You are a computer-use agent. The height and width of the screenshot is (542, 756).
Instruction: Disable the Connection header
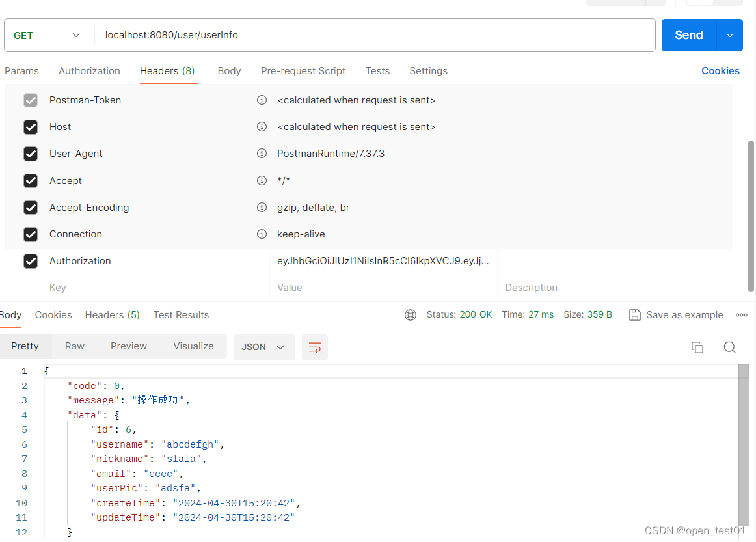click(x=30, y=234)
